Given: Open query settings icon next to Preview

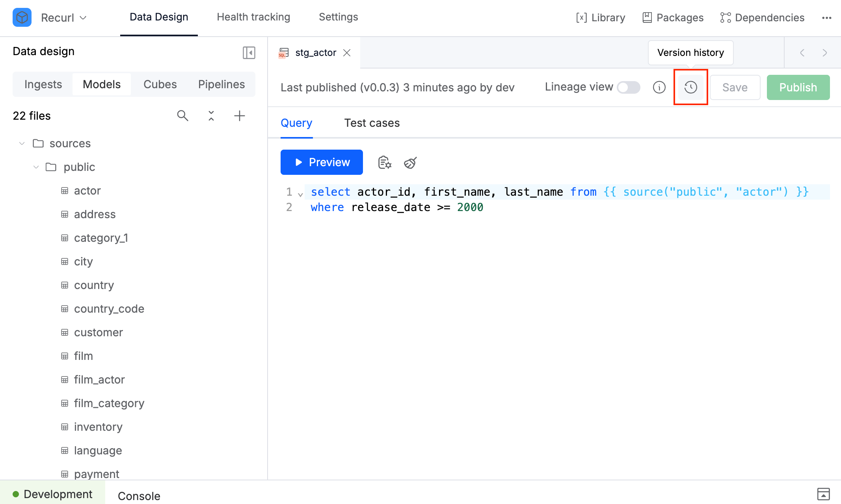Looking at the screenshot, I should [x=384, y=163].
